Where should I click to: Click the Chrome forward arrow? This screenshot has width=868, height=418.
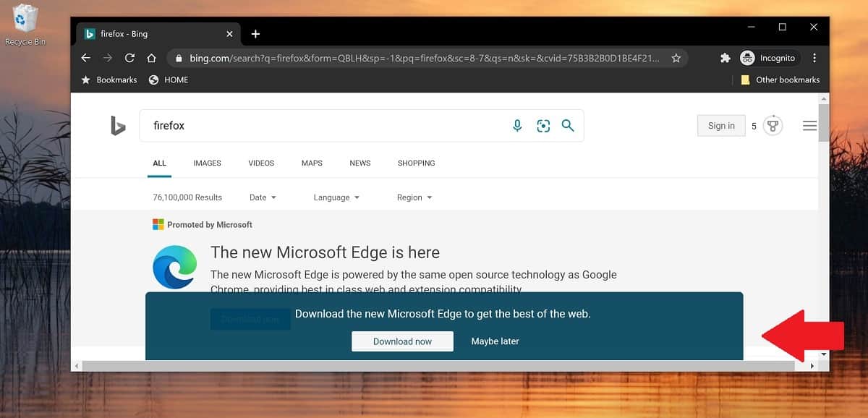(x=108, y=58)
